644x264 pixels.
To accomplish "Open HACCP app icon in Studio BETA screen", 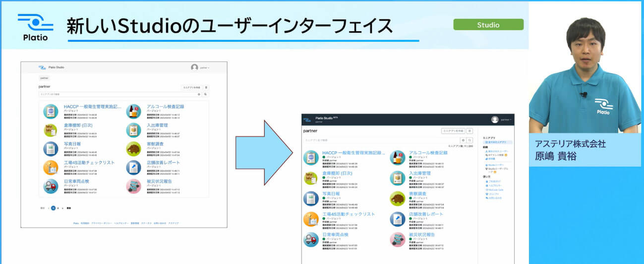I will 311,158.
